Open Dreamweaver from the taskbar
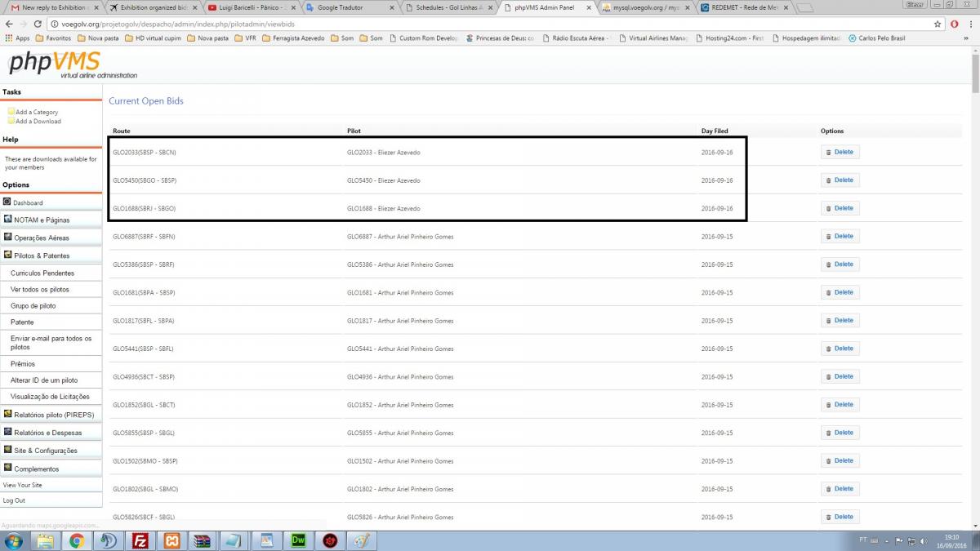The height and width of the screenshot is (551, 980). pyautogui.click(x=298, y=540)
